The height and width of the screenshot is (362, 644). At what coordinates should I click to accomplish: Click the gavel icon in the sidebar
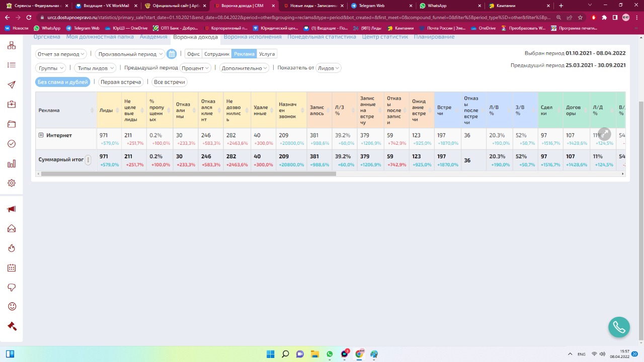point(12,326)
